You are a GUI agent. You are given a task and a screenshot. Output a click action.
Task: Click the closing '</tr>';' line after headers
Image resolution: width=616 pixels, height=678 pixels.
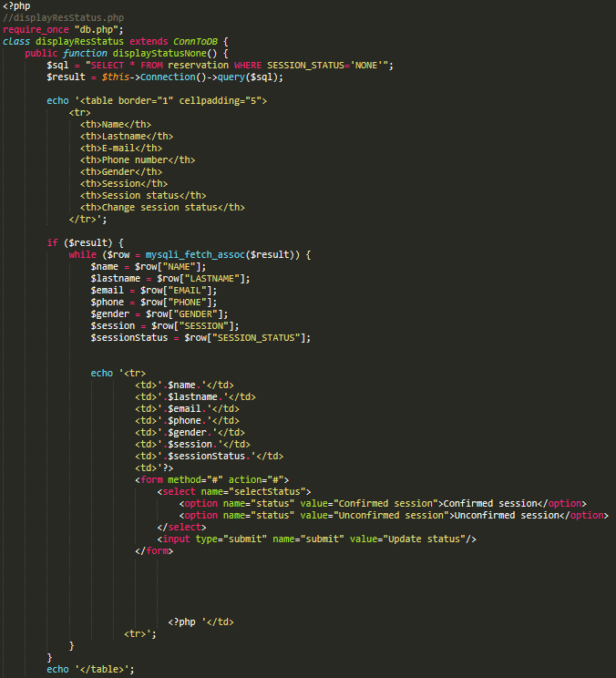[x=87, y=220]
